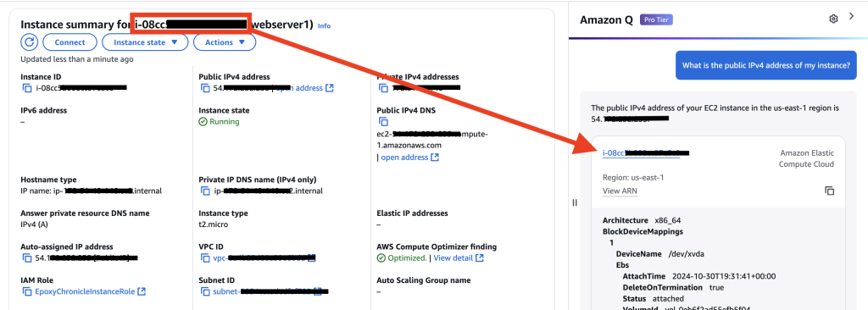Click the Region: us-east-1 text

click(633, 178)
